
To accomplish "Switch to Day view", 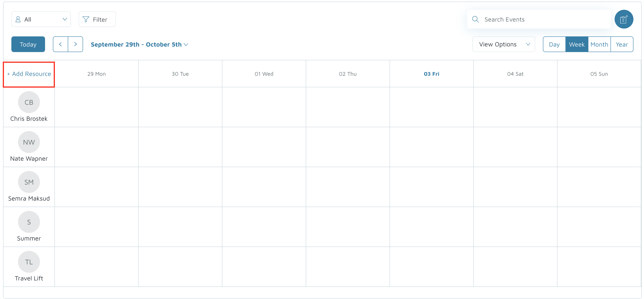I will (x=554, y=44).
